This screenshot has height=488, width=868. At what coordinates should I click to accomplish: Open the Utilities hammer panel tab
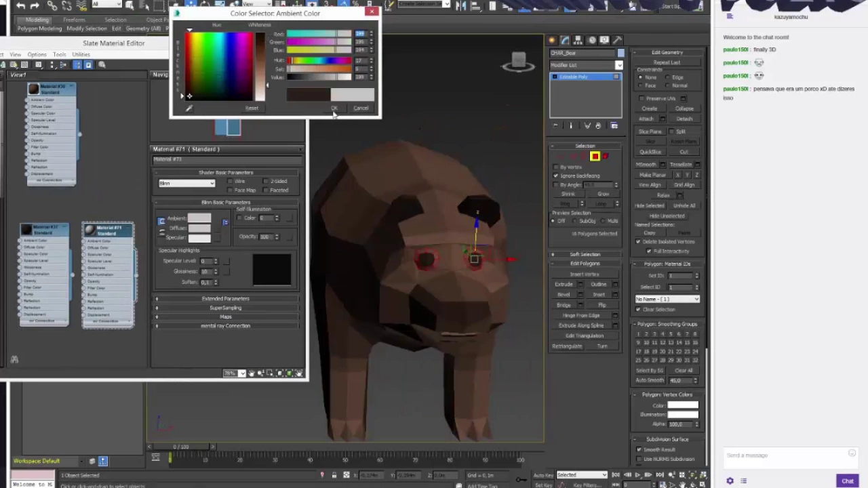click(x=617, y=40)
